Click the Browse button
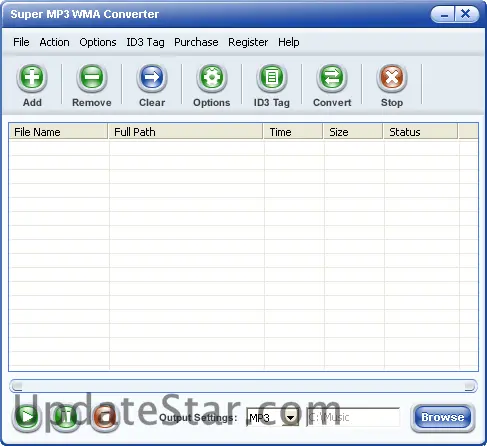Viewport: 487px width, 446px height. tap(443, 417)
